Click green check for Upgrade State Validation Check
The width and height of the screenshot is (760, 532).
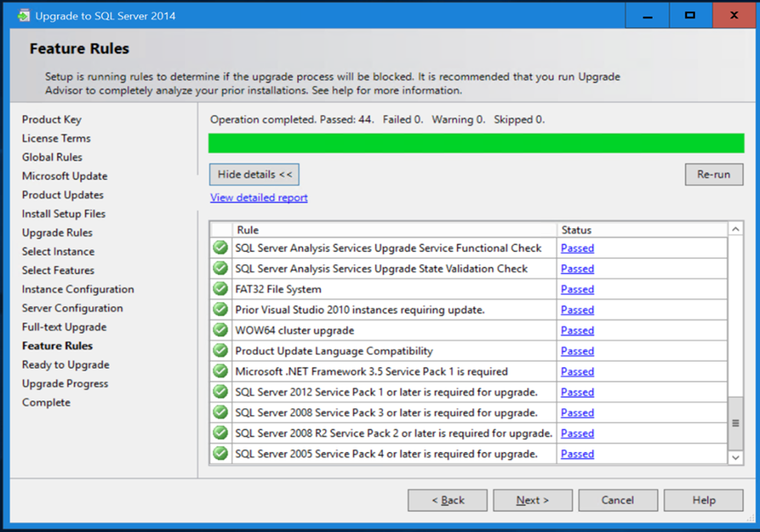[x=221, y=268]
